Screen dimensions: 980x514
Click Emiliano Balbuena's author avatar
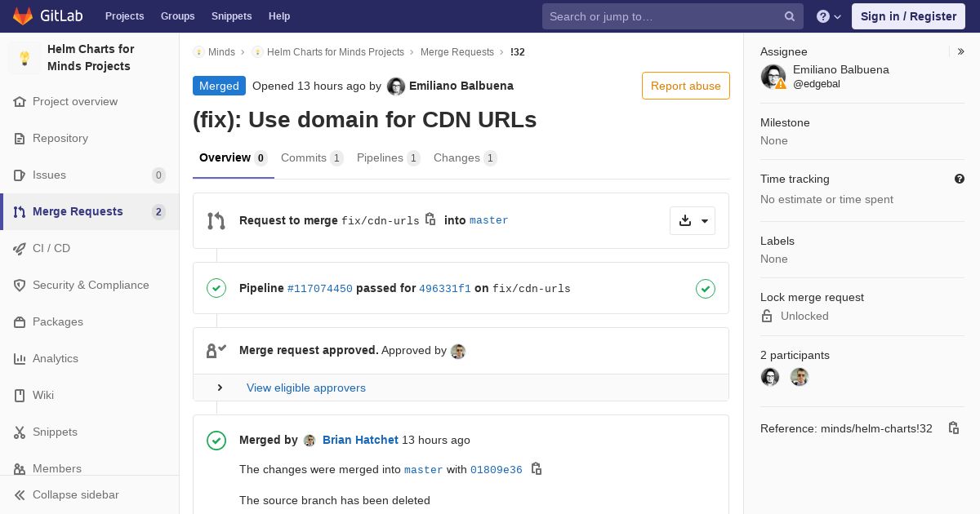(395, 86)
